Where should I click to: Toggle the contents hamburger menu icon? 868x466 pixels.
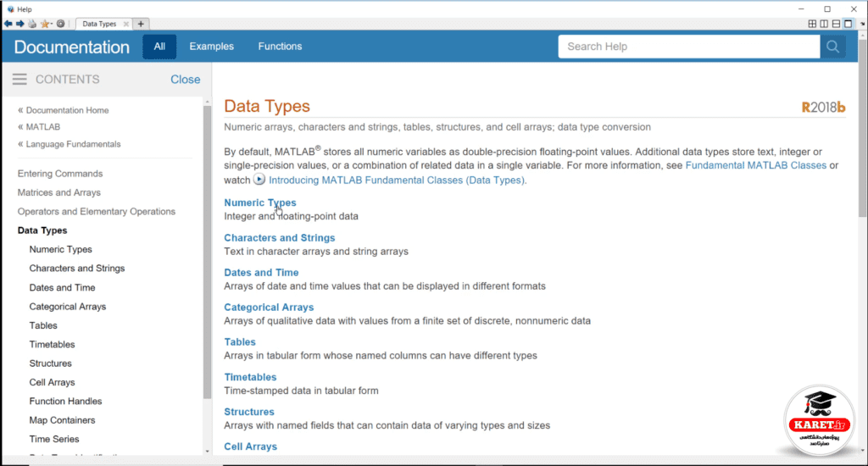[19, 79]
